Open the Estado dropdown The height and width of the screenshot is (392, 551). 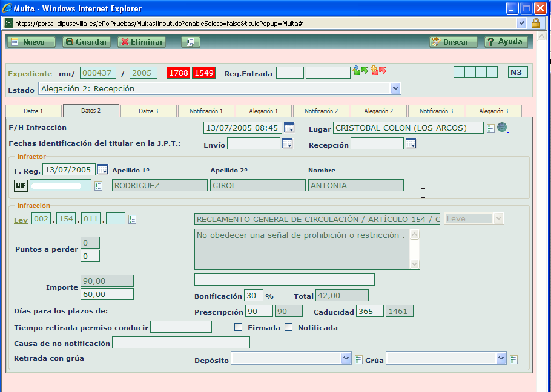pos(397,88)
